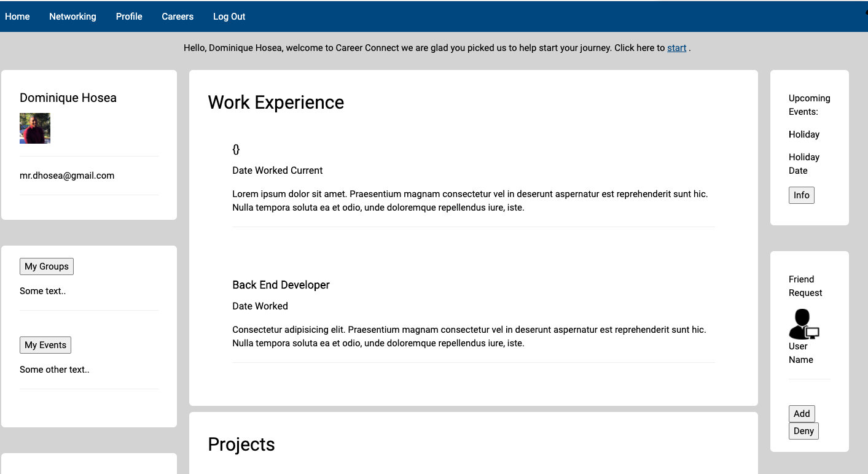Open the My Groups button
The image size is (868, 474).
point(47,266)
